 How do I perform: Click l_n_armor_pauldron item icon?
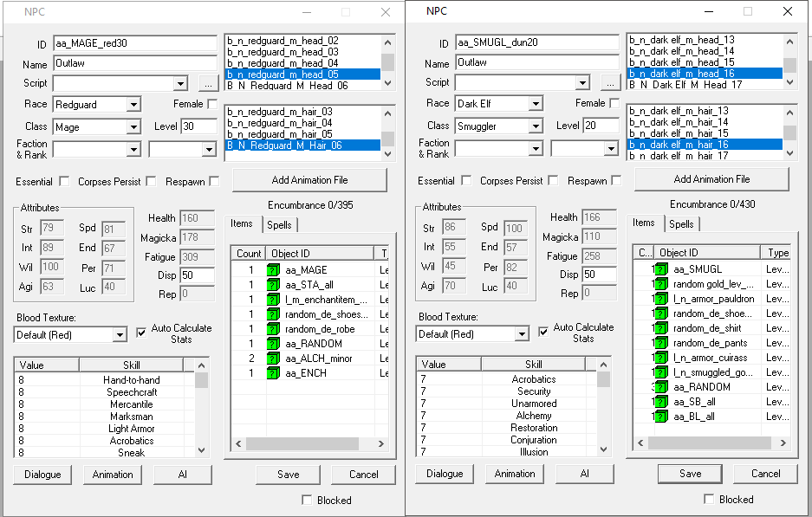pos(661,299)
